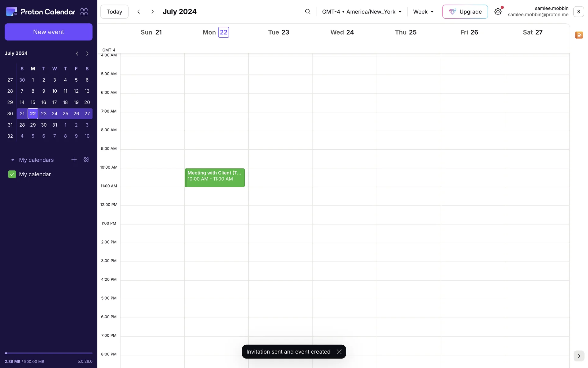The image size is (588, 368).
Task: Open My calendars settings gear
Action: (x=86, y=160)
